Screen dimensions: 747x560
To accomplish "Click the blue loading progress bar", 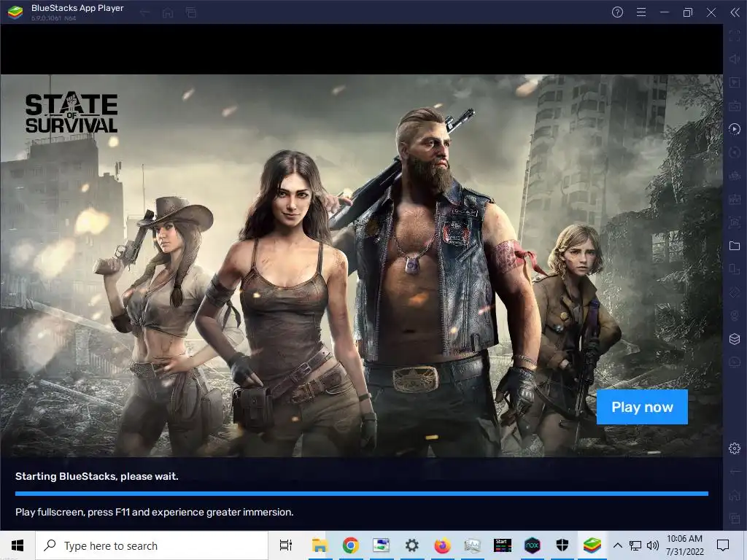I will [362, 494].
